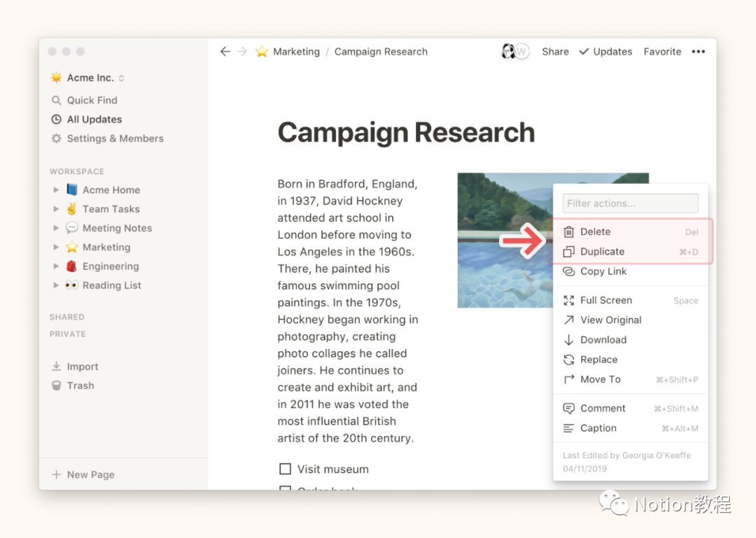Click the Share button

pos(555,52)
